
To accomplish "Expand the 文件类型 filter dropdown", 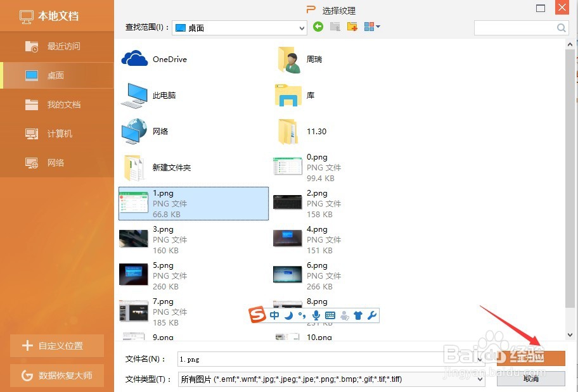I will pyautogui.click(x=480, y=379).
